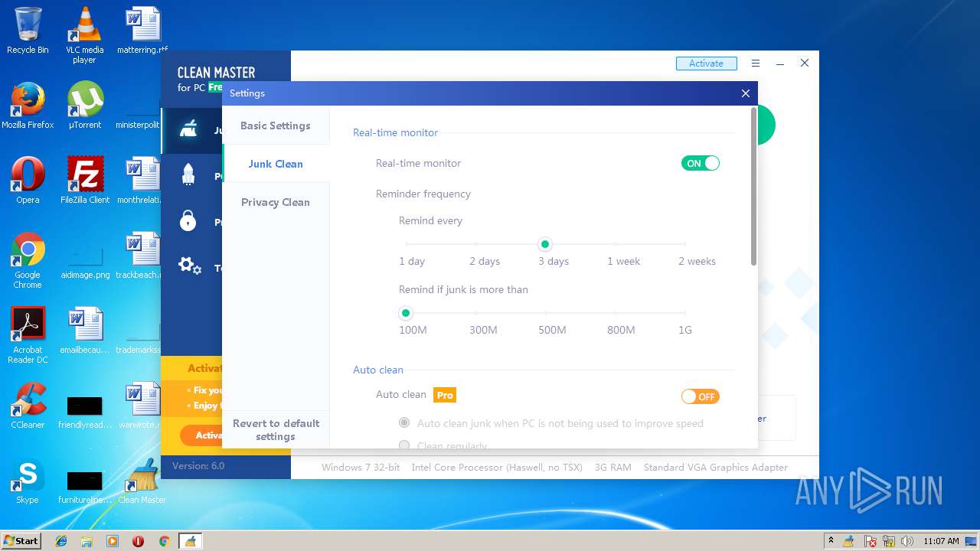Click volume speaker icon in system tray
Viewport: 980px width, 551px height.
pos(907,541)
